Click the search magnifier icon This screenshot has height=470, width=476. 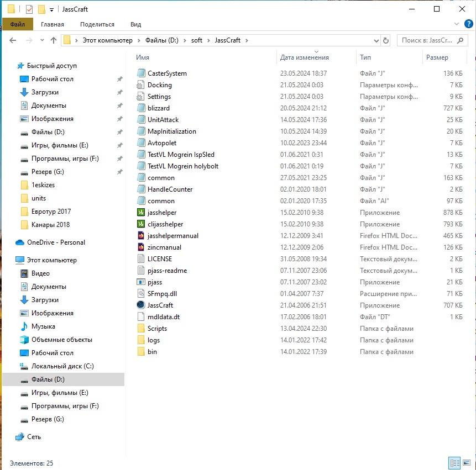[460, 40]
